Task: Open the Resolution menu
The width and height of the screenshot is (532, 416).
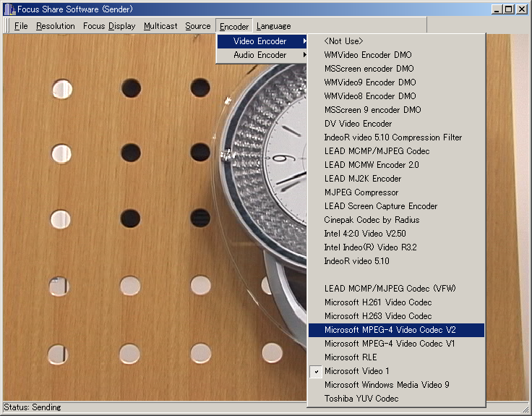Action: 56,26
